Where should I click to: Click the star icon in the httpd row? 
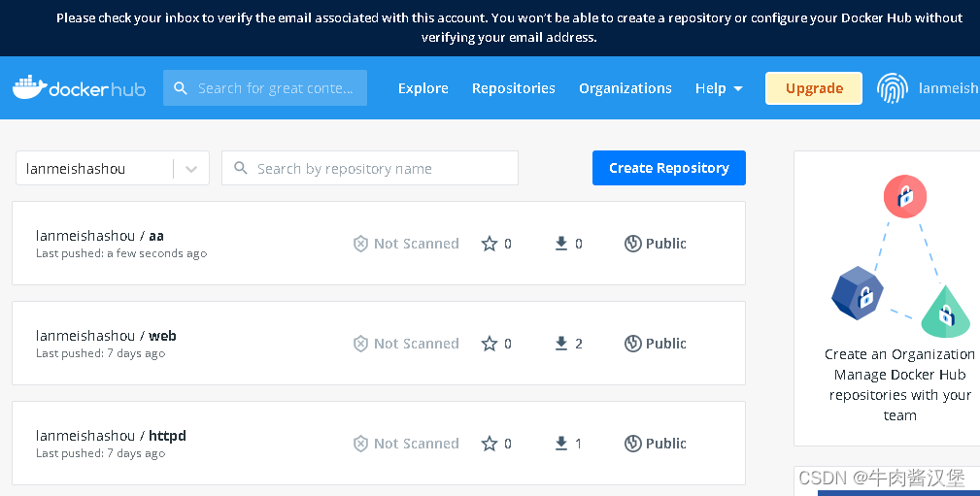pos(490,444)
